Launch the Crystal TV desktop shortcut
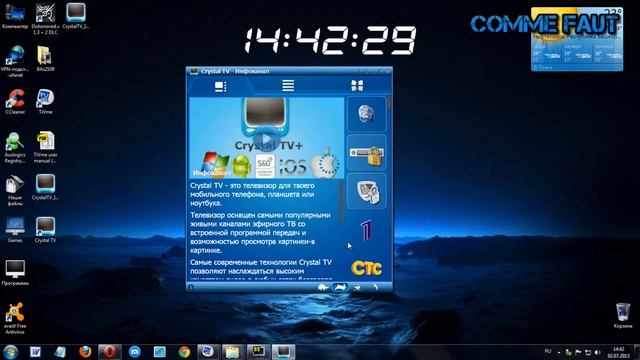This screenshot has height=360, width=640. tap(45, 230)
